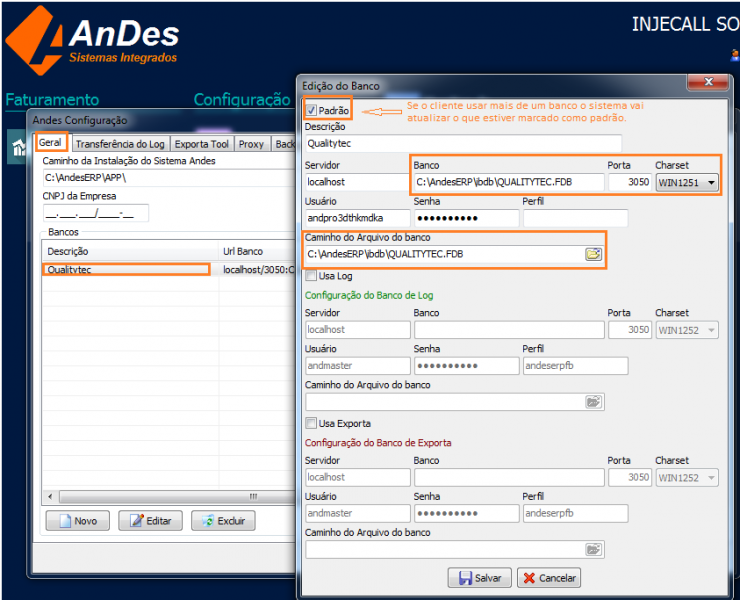Click the Log section Porta 3050 field
The width and height of the screenshot is (740, 600).
[x=630, y=330]
